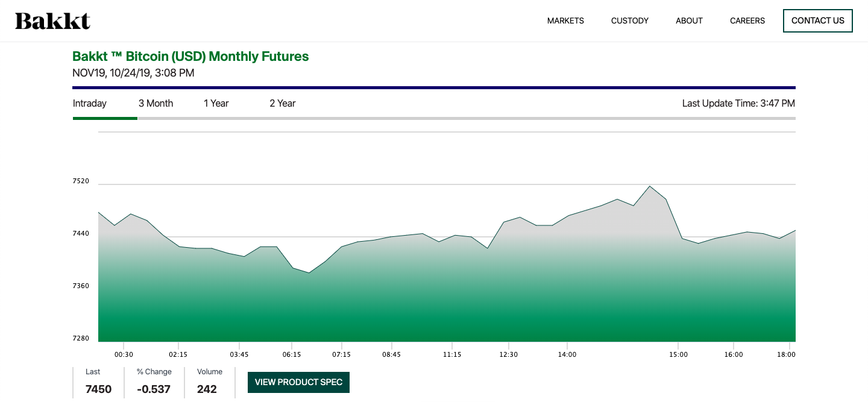Viewport: 868px width, 402px height.
Task: Click the 02:15 time axis label
Action: click(178, 354)
